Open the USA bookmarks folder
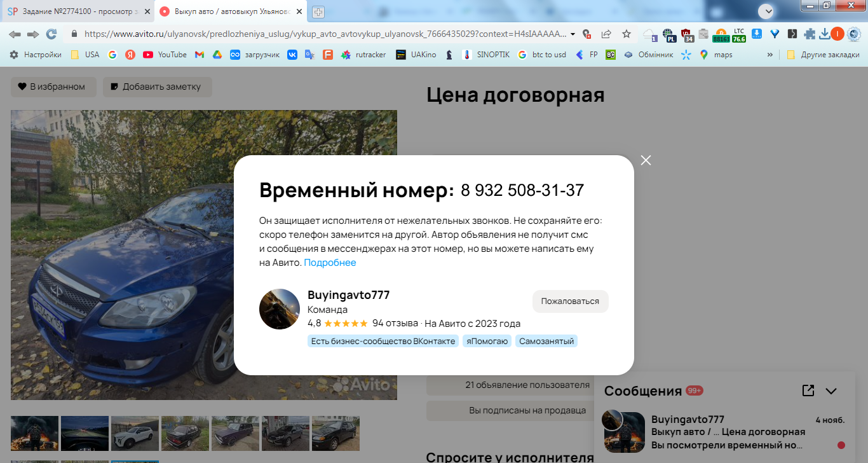868x463 pixels. point(85,55)
